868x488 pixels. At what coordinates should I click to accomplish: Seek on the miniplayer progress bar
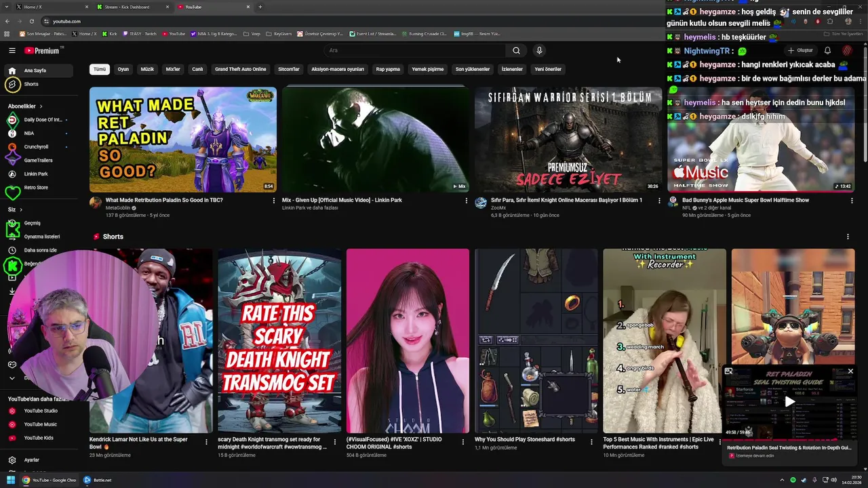[789, 440]
